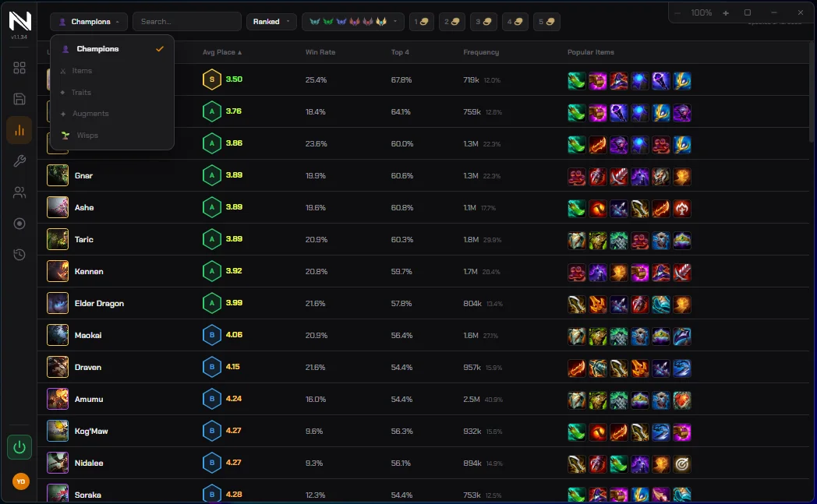Viewport: 817px width, 504px height.
Task: Toggle the 4-cost champion filter
Action: pyautogui.click(x=515, y=21)
